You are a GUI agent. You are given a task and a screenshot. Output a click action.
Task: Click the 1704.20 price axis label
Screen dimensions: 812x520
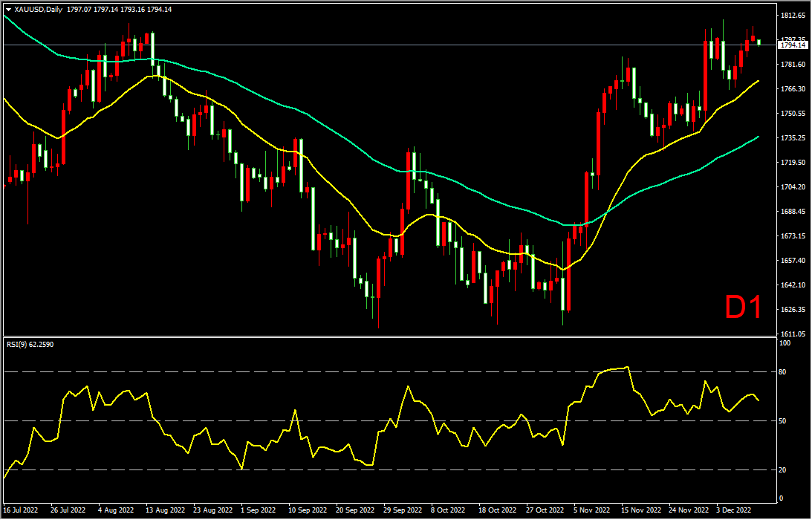[x=793, y=187]
